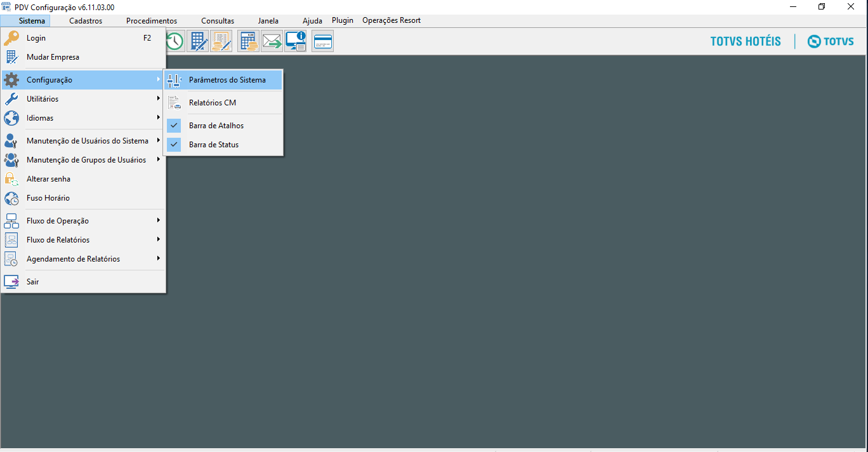Click the TOTVS HOTÉIS logo
The width and height of the screenshot is (868, 452).
point(746,41)
